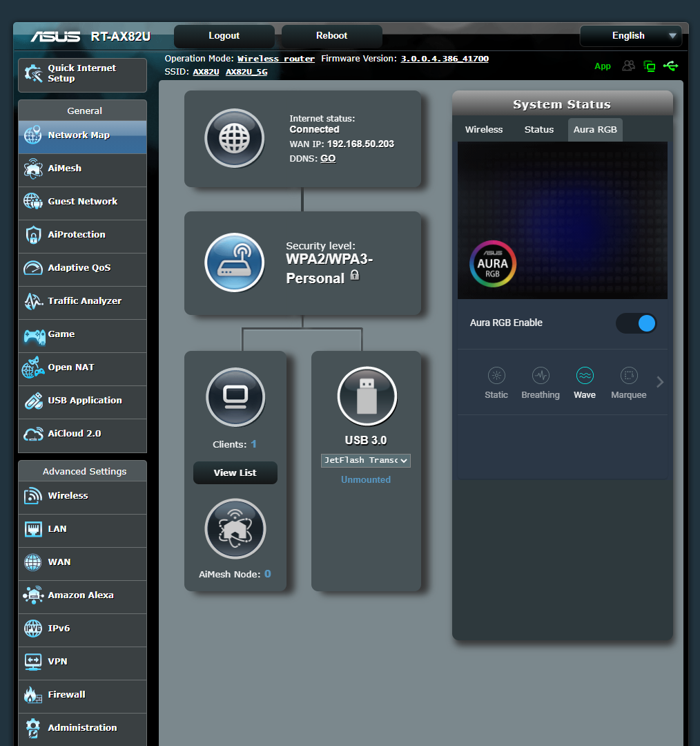Click the Logout button
This screenshot has height=746, width=700.
224,36
